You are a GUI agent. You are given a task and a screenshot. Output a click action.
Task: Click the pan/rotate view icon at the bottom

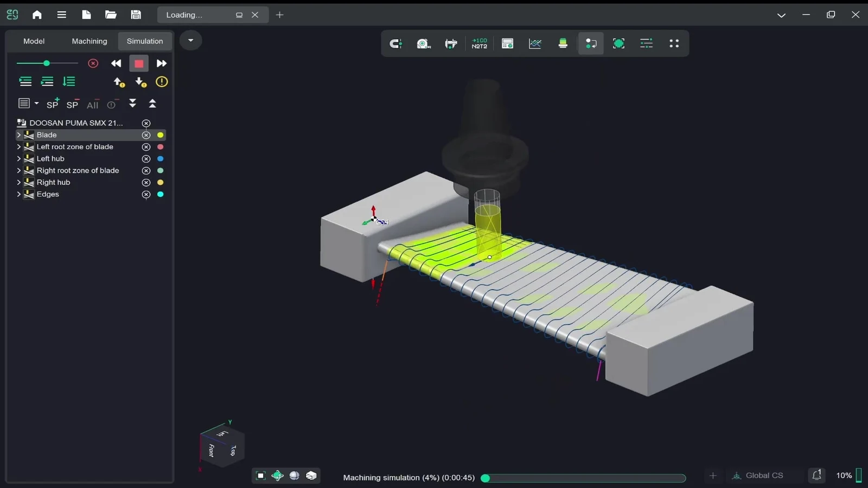277,476
